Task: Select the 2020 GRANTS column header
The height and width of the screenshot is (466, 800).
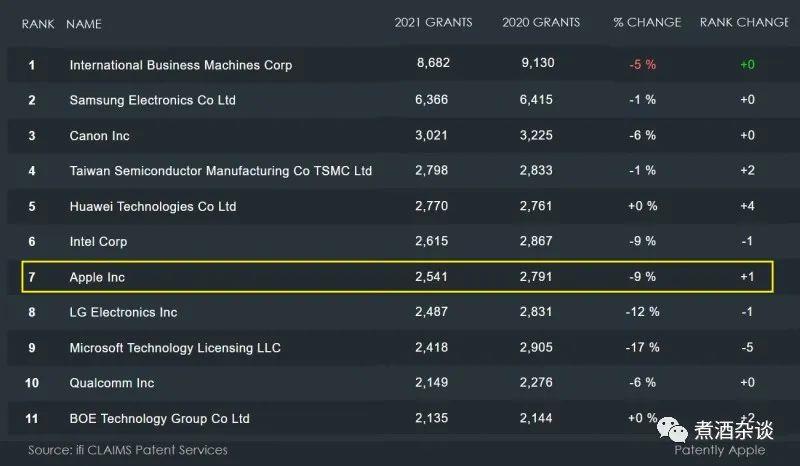Action: (542, 22)
